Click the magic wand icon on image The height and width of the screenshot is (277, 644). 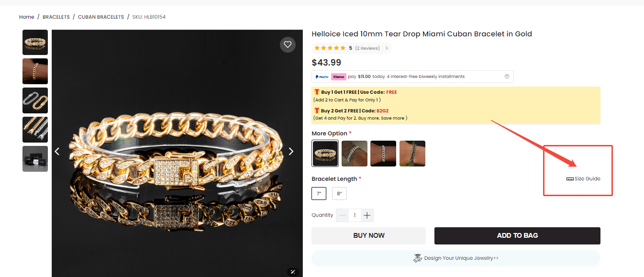click(293, 272)
